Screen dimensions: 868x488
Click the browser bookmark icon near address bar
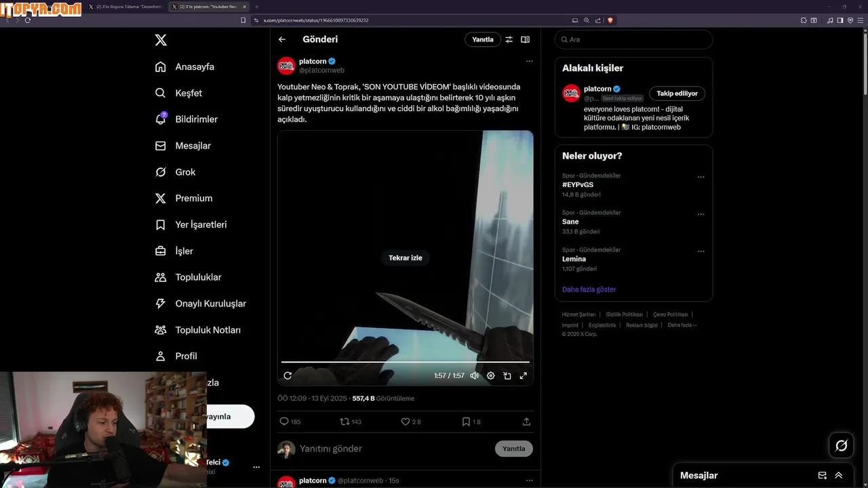pos(243,20)
